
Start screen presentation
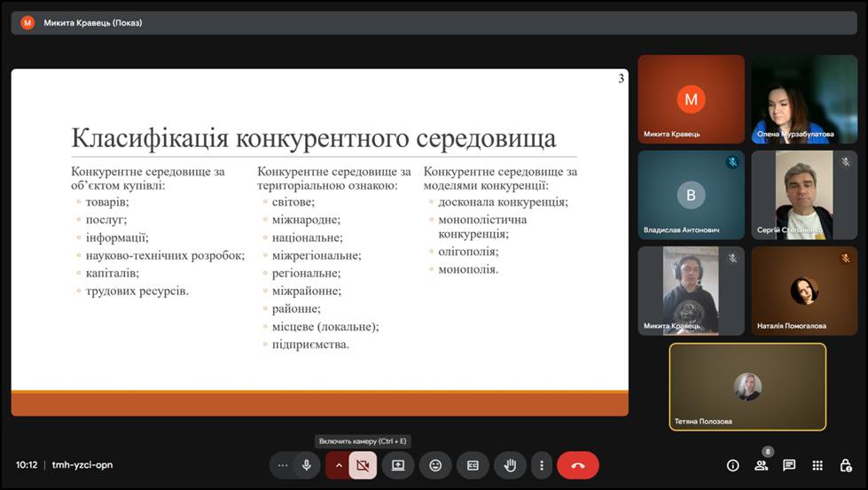(x=398, y=465)
